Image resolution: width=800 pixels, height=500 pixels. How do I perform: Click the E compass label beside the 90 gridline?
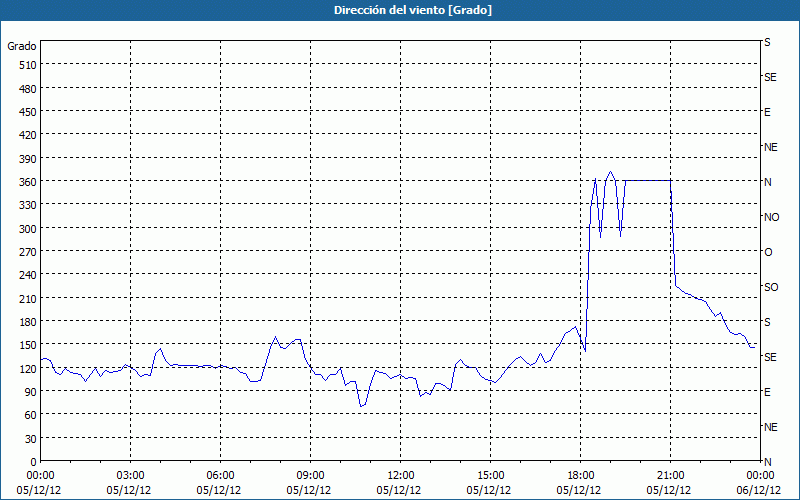point(767,392)
